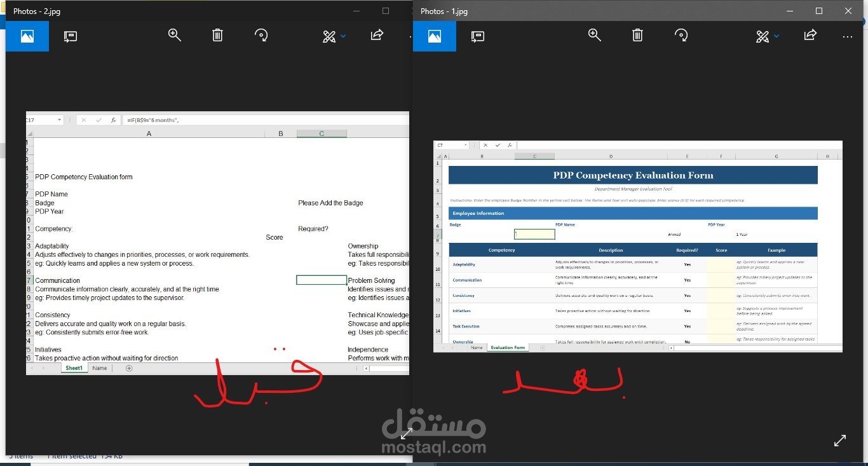
Task: Click the Name sheet tab in 1.jpg image
Action: (x=477, y=348)
